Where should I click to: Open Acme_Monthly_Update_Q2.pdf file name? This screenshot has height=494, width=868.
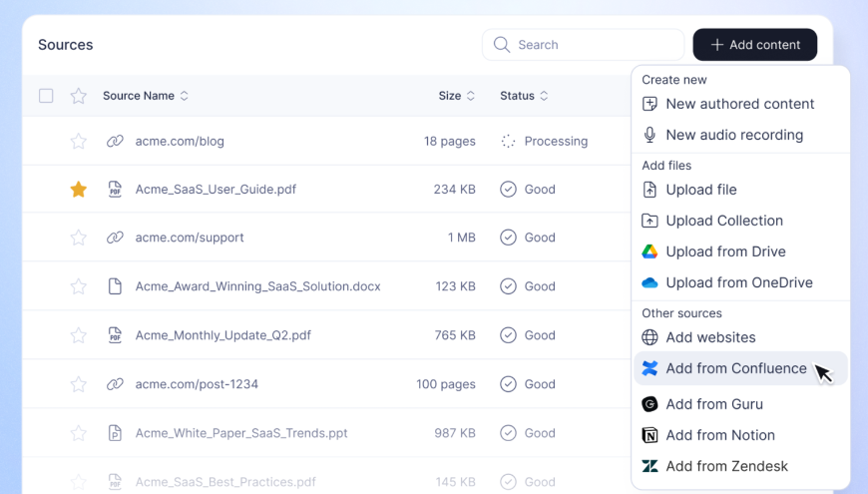(223, 335)
